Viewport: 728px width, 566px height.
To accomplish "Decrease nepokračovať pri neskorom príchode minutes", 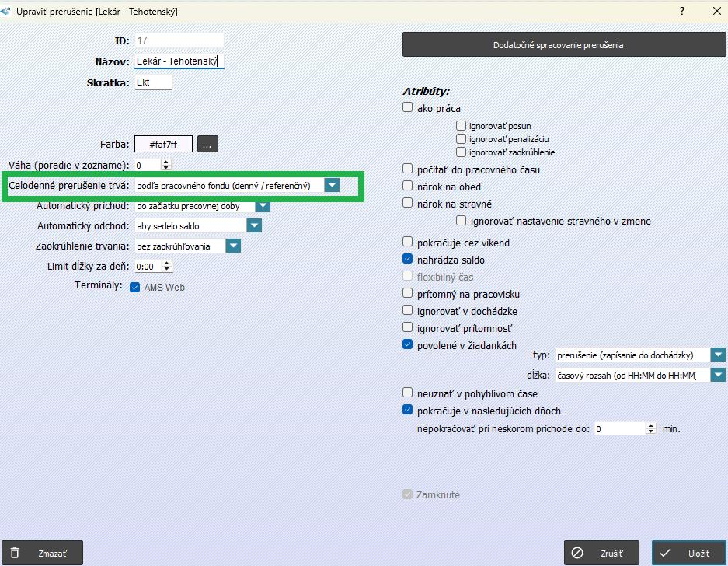I will click(651, 431).
